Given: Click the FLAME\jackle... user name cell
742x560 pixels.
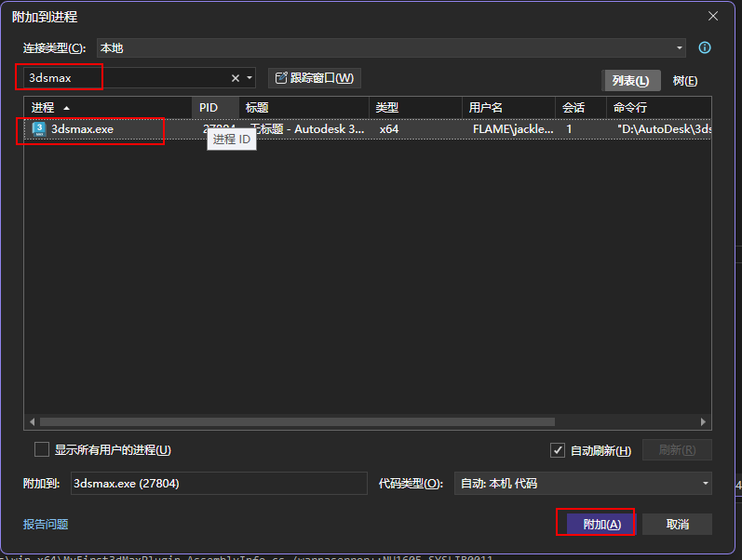Looking at the screenshot, I should 513,129.
